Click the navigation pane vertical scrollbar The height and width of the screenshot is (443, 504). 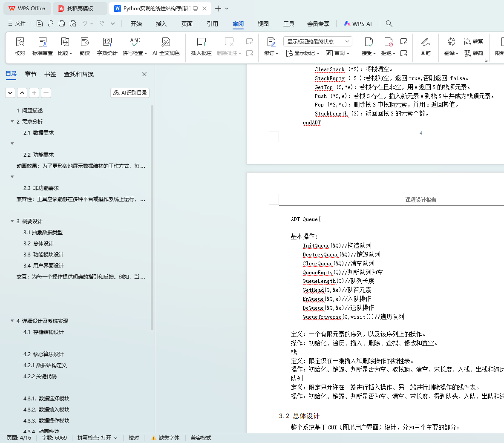[x=152, y=213]
